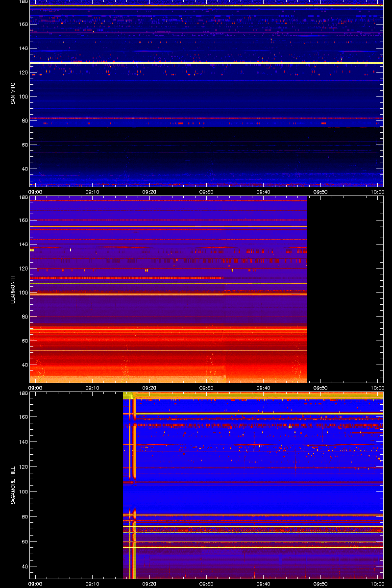Pick the 09:10 label under Sagamore Hill panel

[x=93, y=584]
